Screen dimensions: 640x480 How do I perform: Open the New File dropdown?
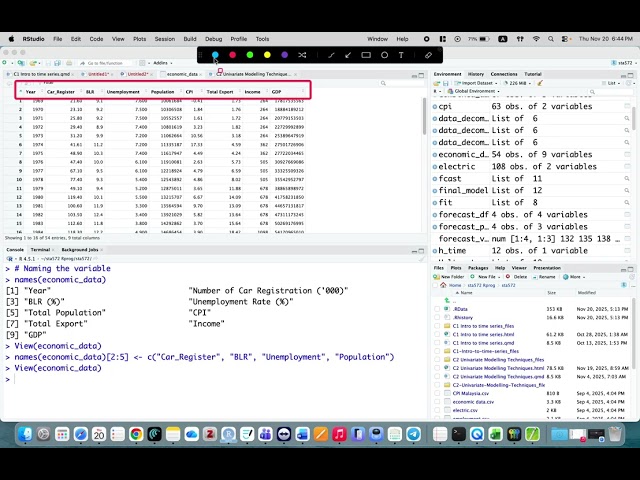(485, 277)
